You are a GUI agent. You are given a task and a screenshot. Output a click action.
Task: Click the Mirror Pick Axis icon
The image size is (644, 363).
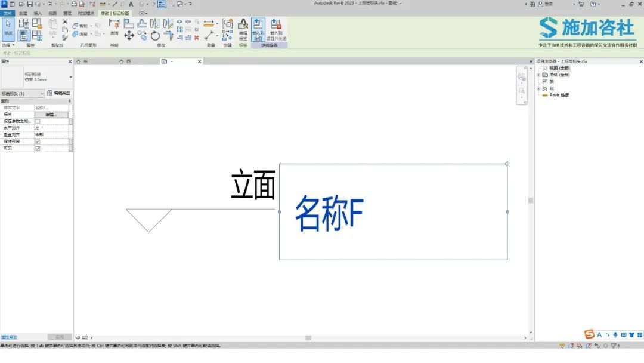(x=155, y=24)
